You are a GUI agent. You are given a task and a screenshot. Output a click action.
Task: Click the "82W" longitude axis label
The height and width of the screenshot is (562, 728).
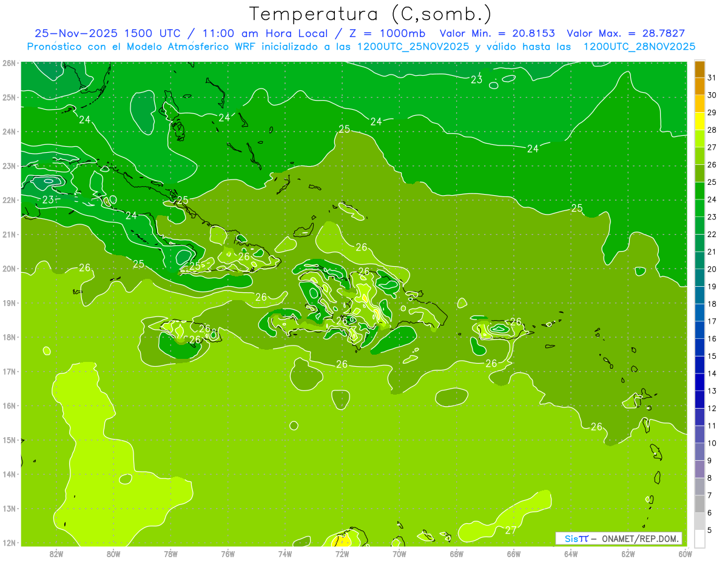[x=56, y=554]
